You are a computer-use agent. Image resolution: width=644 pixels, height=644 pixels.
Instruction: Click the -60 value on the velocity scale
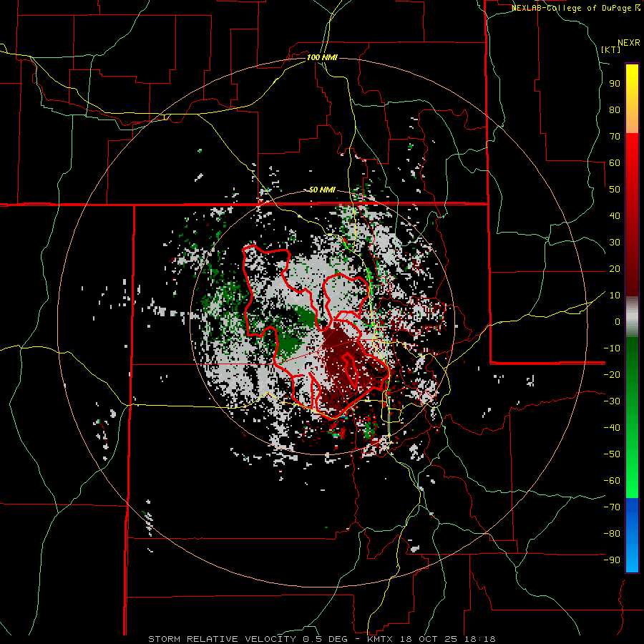coord(612,481)
